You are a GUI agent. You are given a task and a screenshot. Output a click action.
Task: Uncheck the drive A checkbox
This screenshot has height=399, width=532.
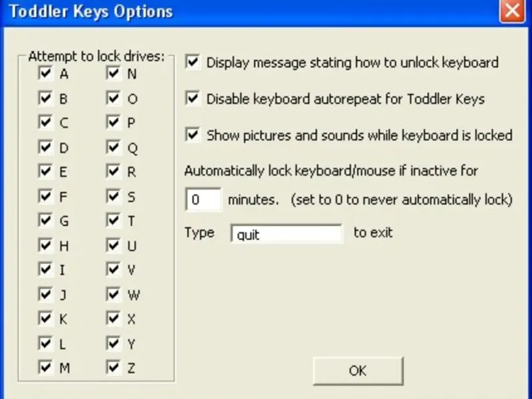[46, 74]
